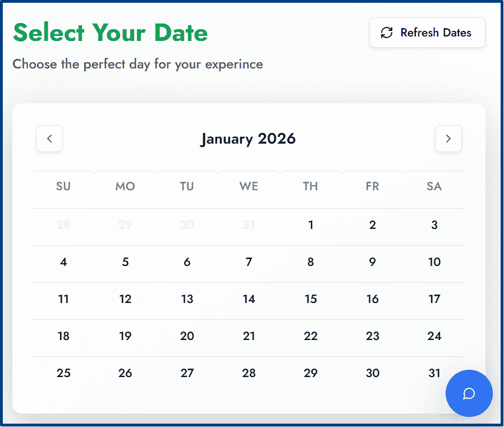504x427 pixels.
Task: Open the chat bubble icon
Action: point(469,393)
